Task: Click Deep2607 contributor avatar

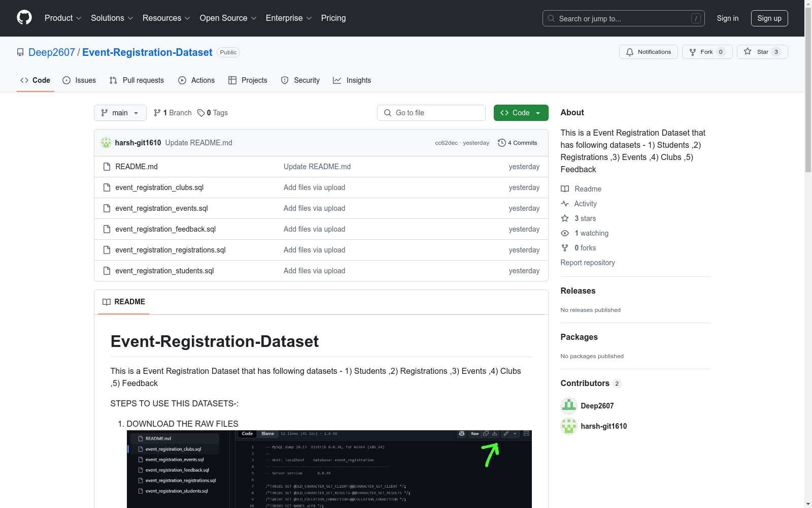Action: point(569,406)
